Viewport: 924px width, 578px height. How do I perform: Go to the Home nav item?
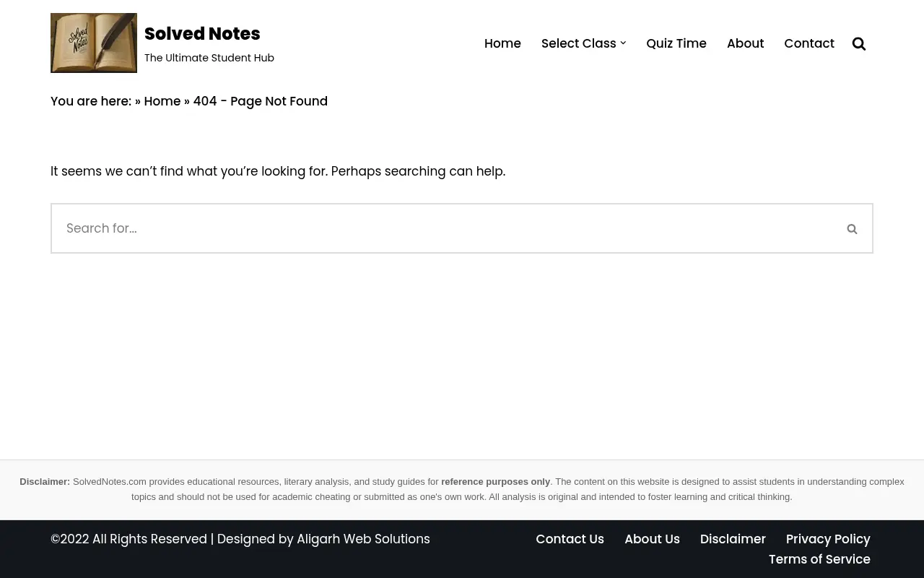502,43
